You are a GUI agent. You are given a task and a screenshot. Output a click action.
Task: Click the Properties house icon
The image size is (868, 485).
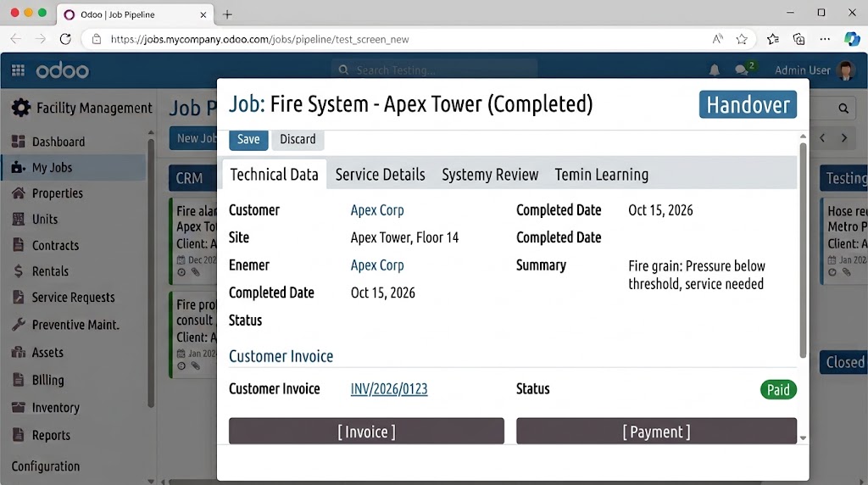point(19,192)
